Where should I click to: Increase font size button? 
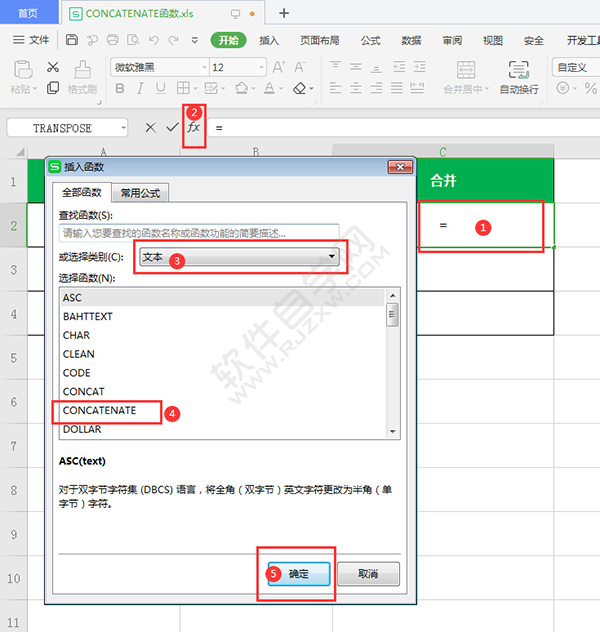(x=279, y=67)
